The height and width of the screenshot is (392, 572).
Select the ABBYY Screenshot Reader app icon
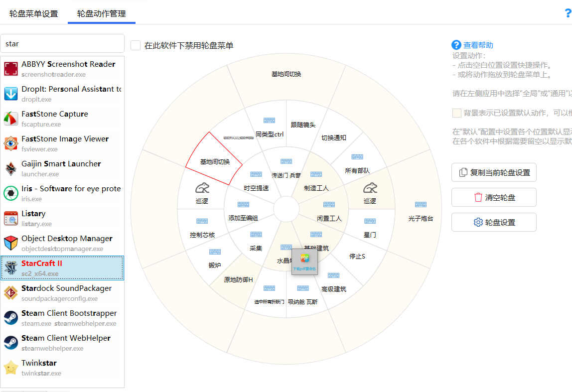click(x=11, y=69)
